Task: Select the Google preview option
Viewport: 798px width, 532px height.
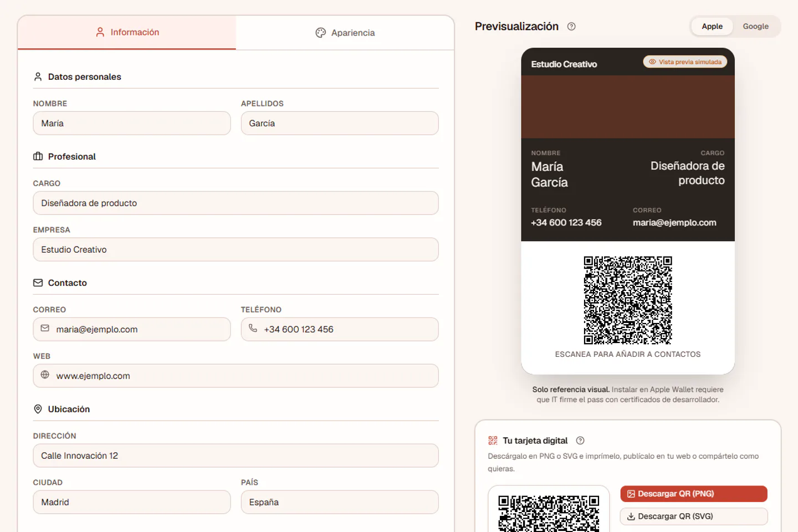Action: click(x=755, y=27)
